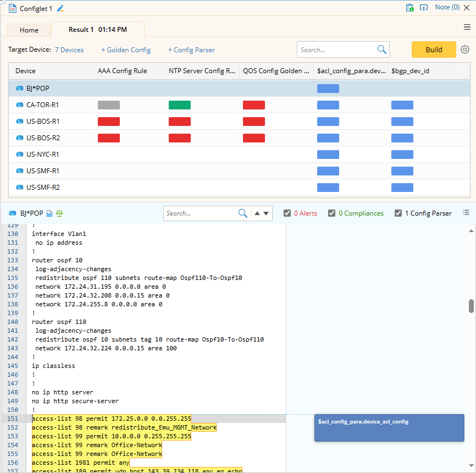This screenshot has height=473, width=476.
Task: Switch to the Home tab
Action: [29, 30]
